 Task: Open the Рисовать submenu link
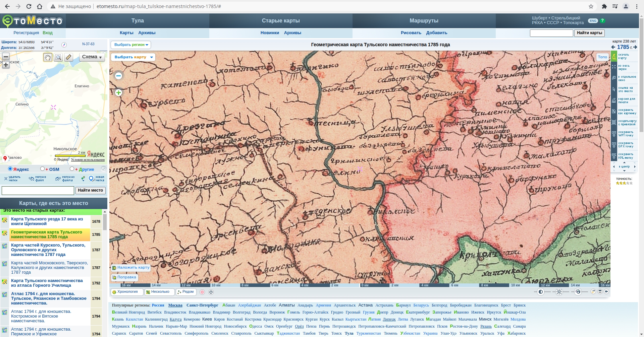411,33
